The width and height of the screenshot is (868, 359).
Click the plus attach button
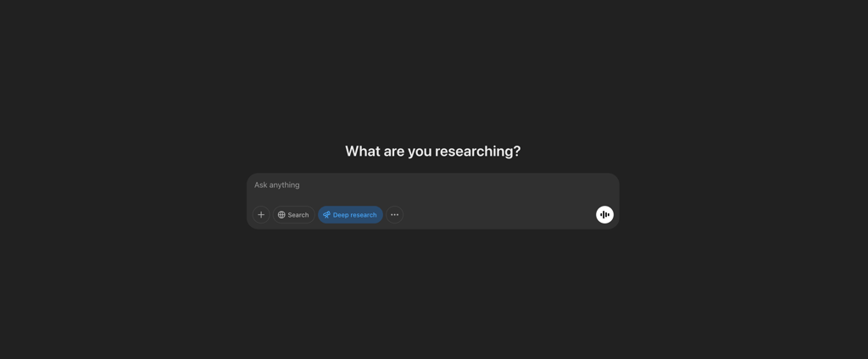point(261,214)
